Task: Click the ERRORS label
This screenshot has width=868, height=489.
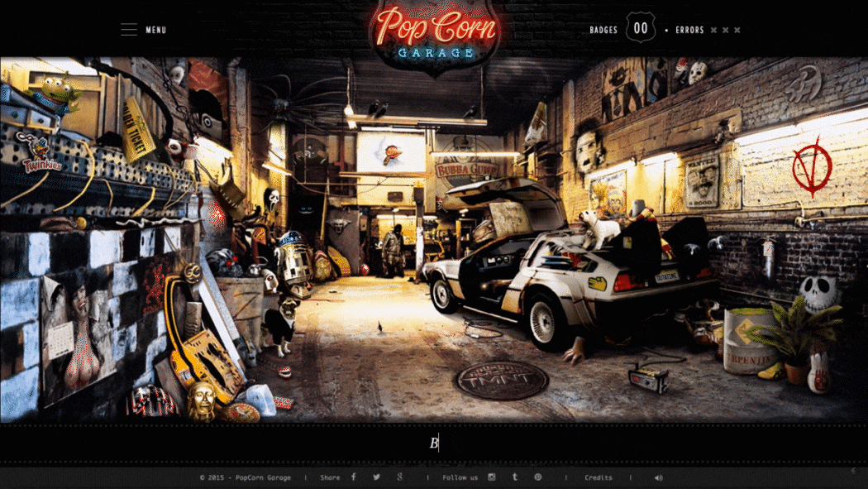Action: [689, 30]
